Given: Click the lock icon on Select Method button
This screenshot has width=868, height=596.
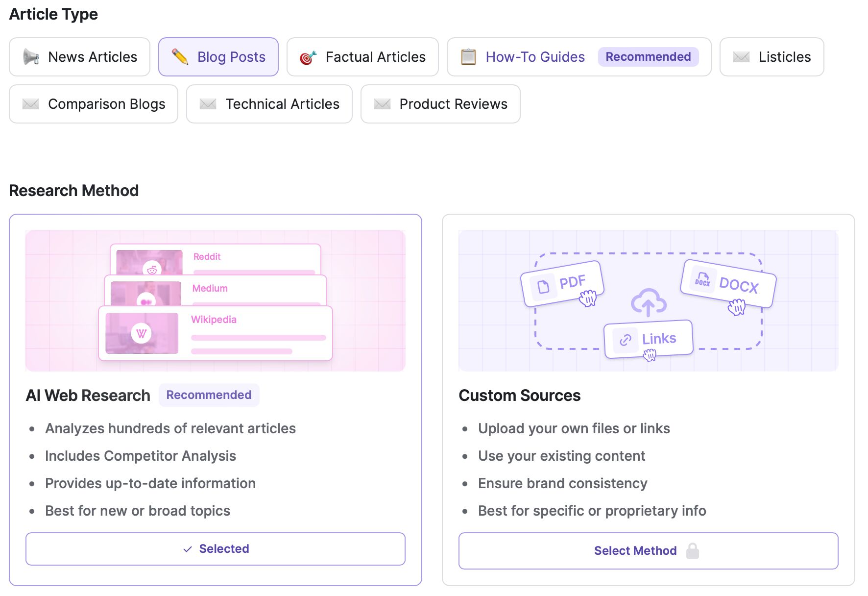Looking at the screenshot, I should coord(694,550).
